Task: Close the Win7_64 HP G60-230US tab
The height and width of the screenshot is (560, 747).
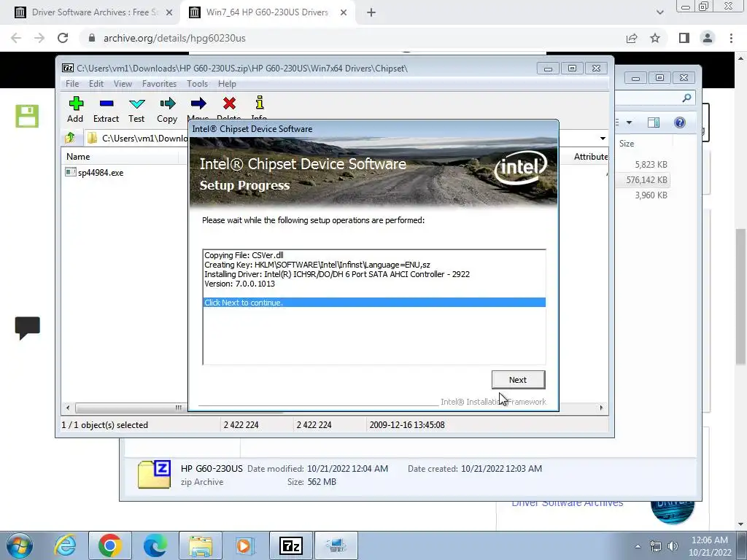Action: click(x=344, y=13)
